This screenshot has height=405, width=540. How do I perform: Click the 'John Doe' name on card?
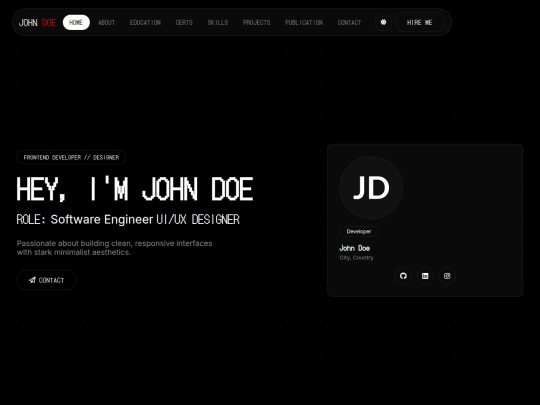point(355,248)
